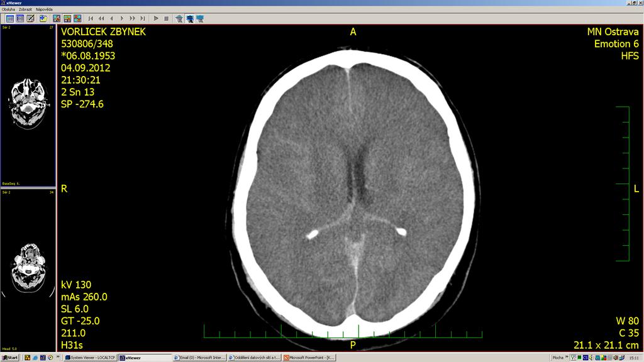Click the grey icon right of Stop
This screenshot has height=362, width=644.
click(179, 18)
